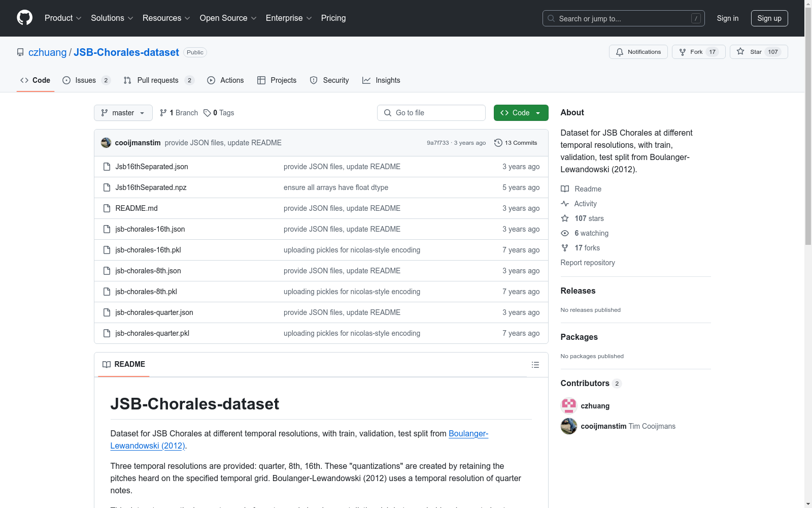The width and height of the screenshot is (812, 508).
Task: Click the Sign up button
Action: [x=769, y=18]
